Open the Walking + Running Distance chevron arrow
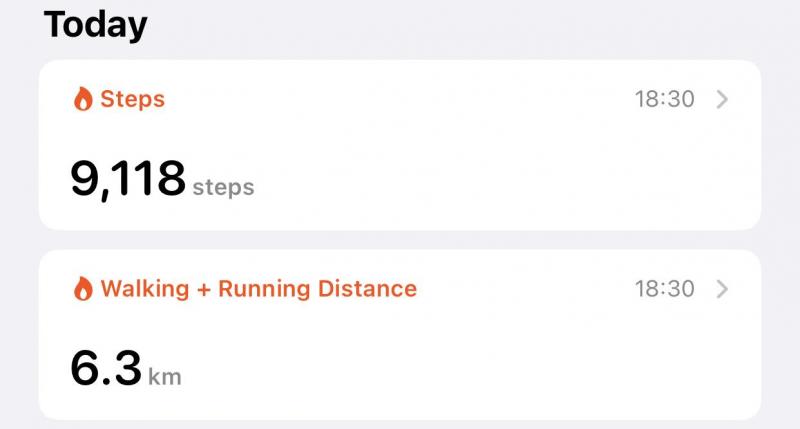The image size is (800, 429). (722, 289)
